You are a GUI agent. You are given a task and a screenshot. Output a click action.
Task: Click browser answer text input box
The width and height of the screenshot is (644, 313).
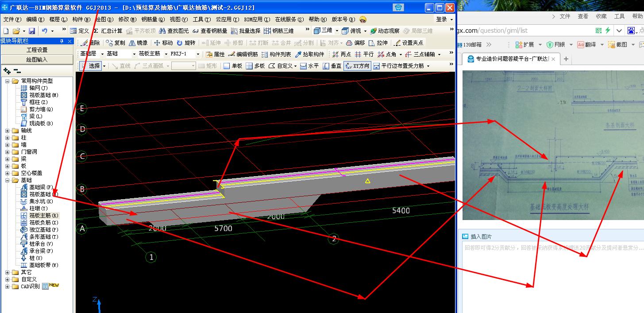552,277
